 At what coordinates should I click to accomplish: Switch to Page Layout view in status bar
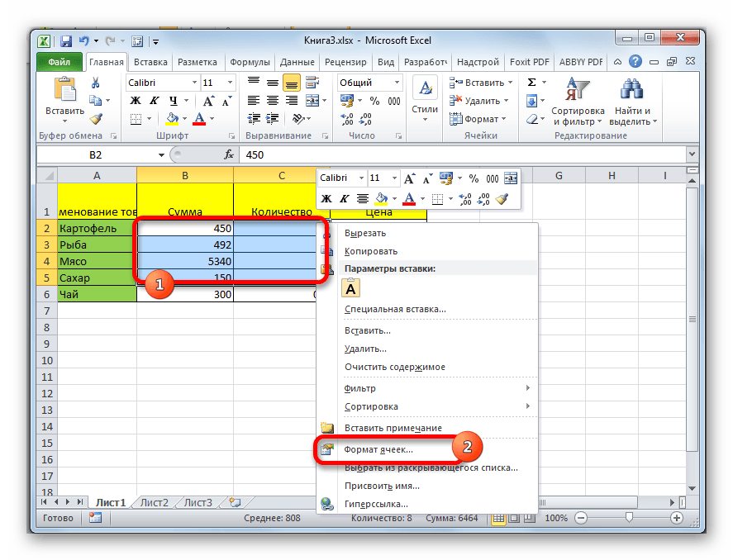(x=515, y=518)
